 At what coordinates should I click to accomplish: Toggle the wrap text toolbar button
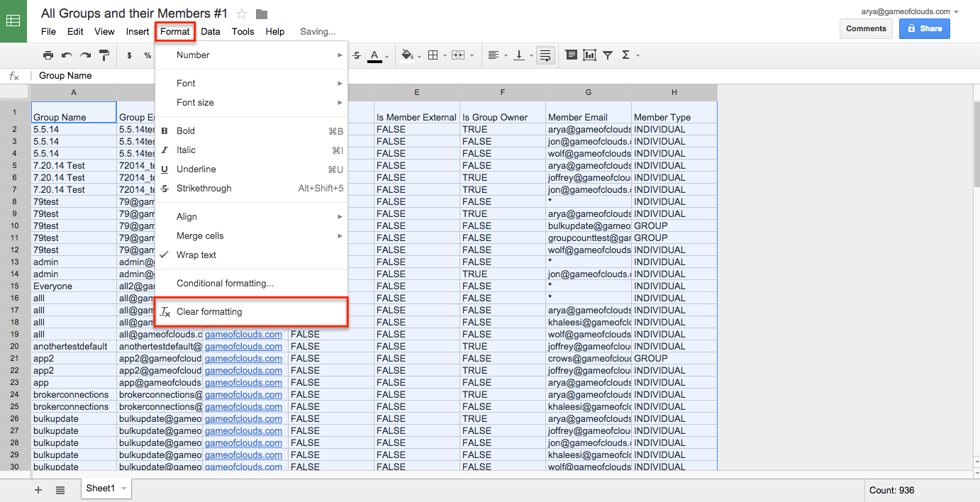click(545, 55)
